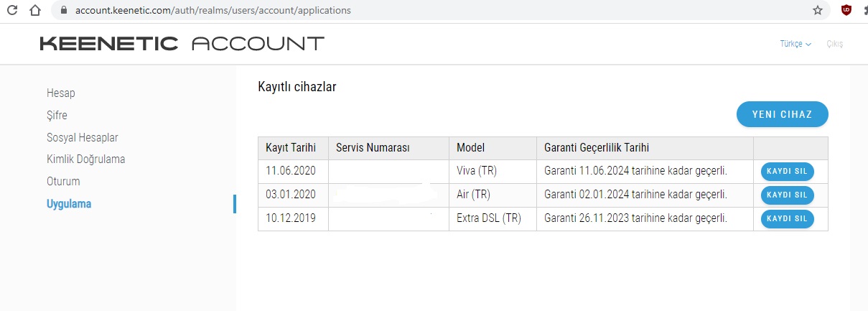Add a device with Yeni Cihaz button

click(x=783, y=114)
